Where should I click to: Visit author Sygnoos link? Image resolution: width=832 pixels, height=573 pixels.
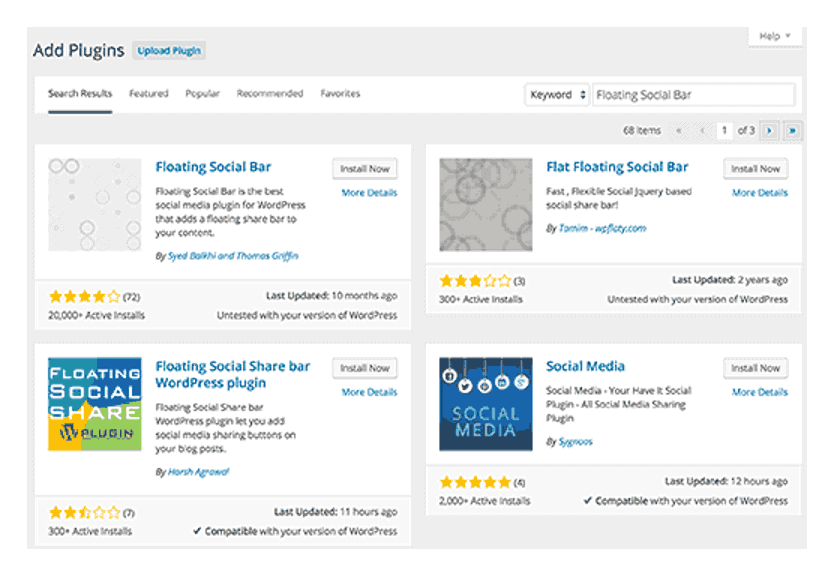[x=576, y=441]
